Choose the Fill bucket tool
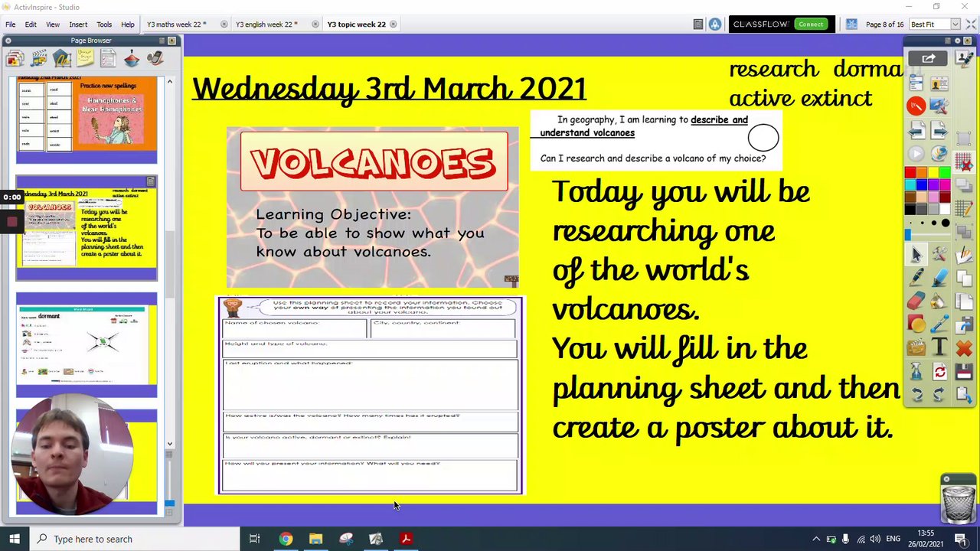This screenshot has width=980, height=551. pyautogui.click(x=939, y=300)
